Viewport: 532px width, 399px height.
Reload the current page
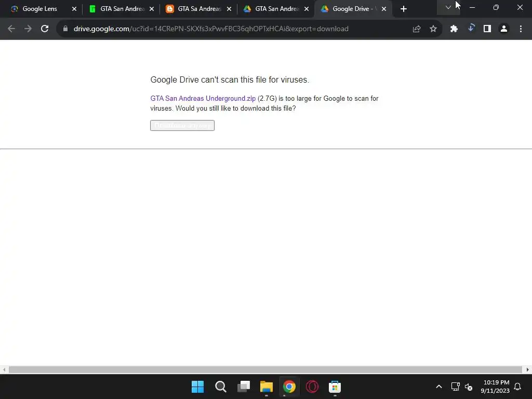pyautogui.click(x=45, y=29)
